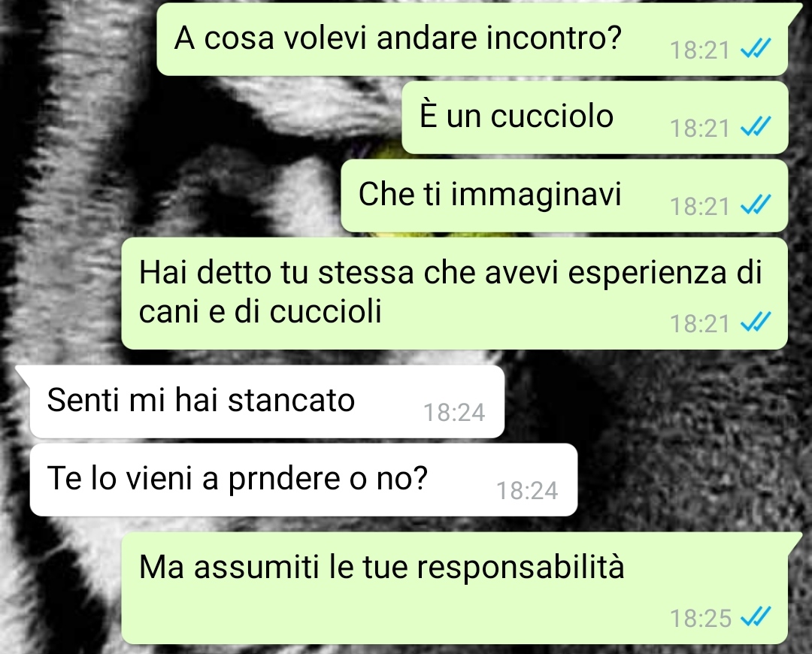
Task: Tap the 18:21 time on 'A cosa volevi andare incontro?'
Action: [x=700, y=51]
